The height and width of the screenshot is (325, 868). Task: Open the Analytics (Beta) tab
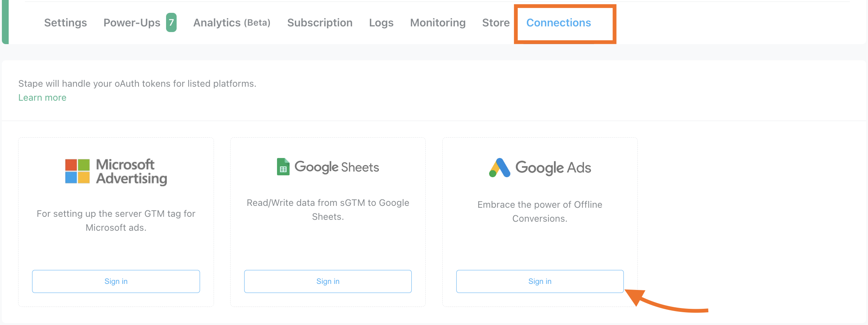(x=232, y=23)
